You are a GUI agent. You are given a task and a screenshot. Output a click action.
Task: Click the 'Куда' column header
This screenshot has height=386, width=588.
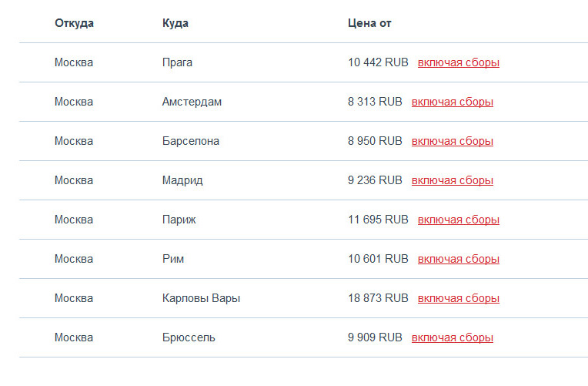point(175,24)
